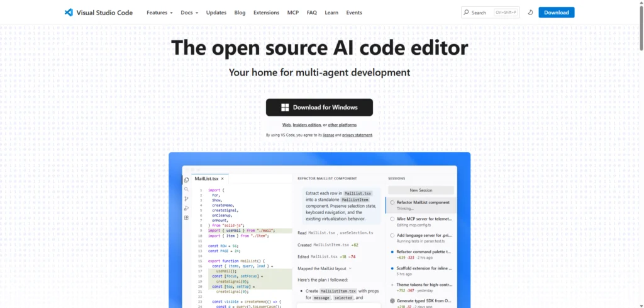Toggle the dark theme moon icon
This screenshot has width=644, height=308.
[530, 13]
